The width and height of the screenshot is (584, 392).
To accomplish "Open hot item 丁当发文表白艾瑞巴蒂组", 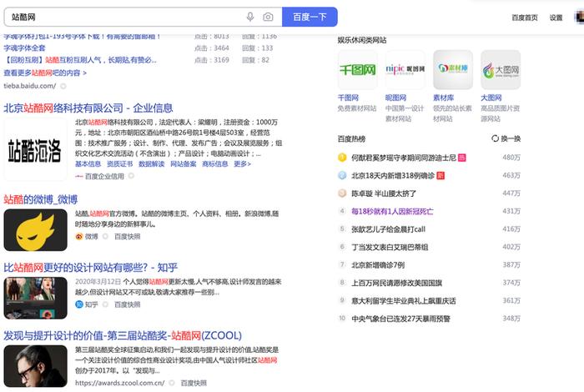I will [x=390, y=247].
